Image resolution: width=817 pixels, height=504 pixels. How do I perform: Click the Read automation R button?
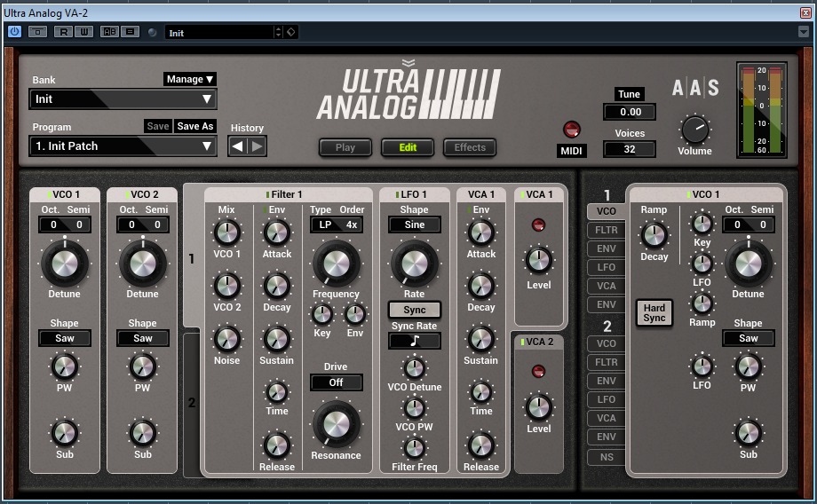click(x=64, y=32)
